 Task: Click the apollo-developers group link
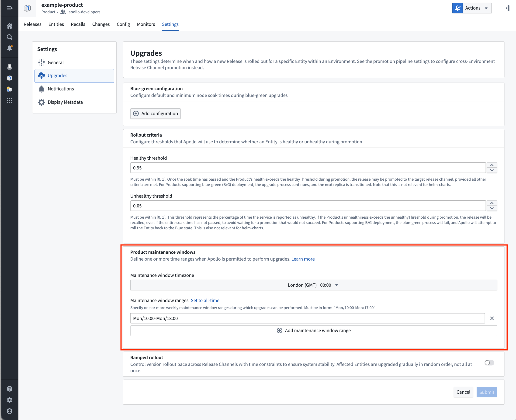pos(84,12)
